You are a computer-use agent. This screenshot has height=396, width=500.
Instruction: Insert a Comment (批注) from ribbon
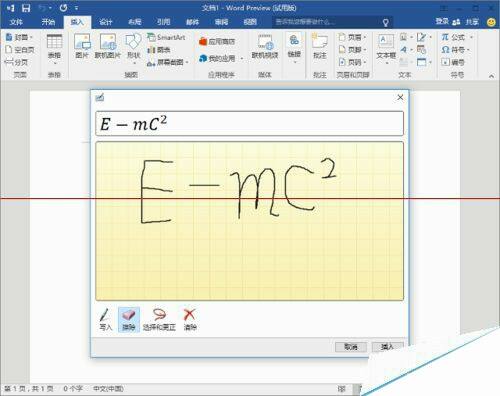point(320,46)
